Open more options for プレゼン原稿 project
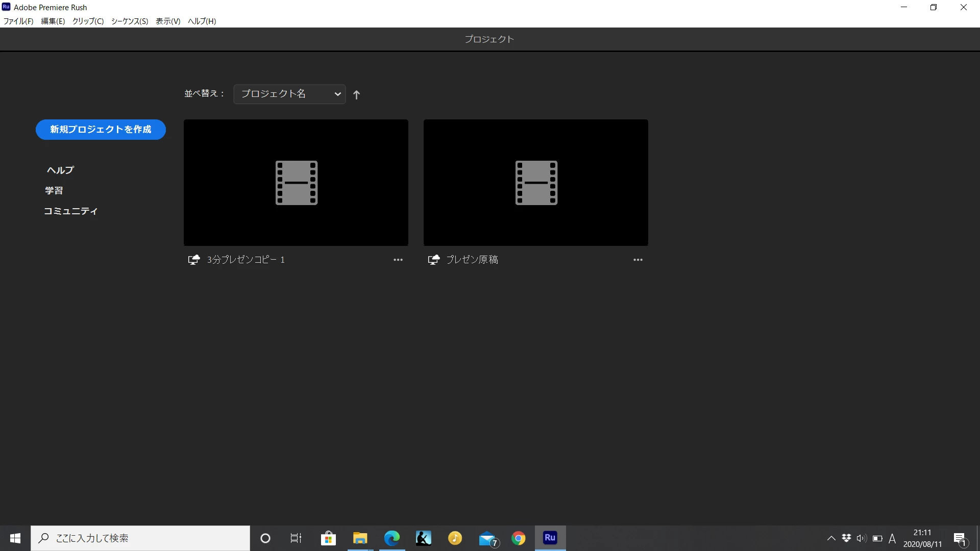This screenshot has height=551, width=980. click(x=638, y=260)
